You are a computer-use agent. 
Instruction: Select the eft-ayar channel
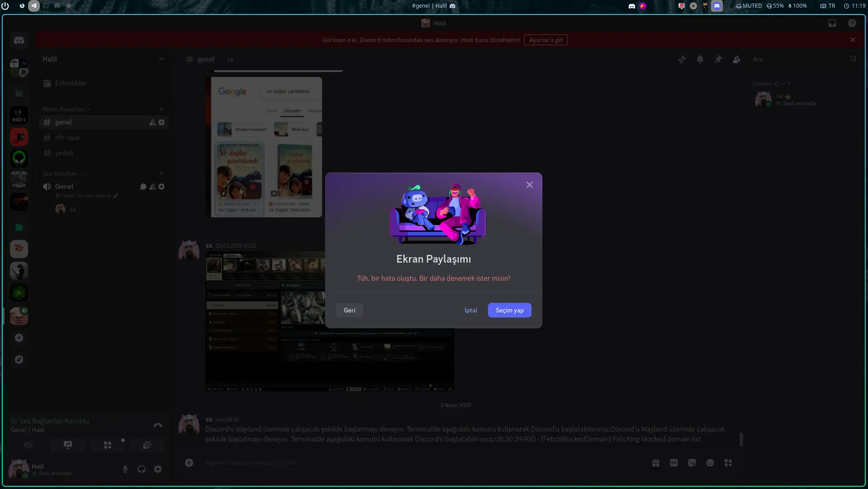[x=104, y=138]
